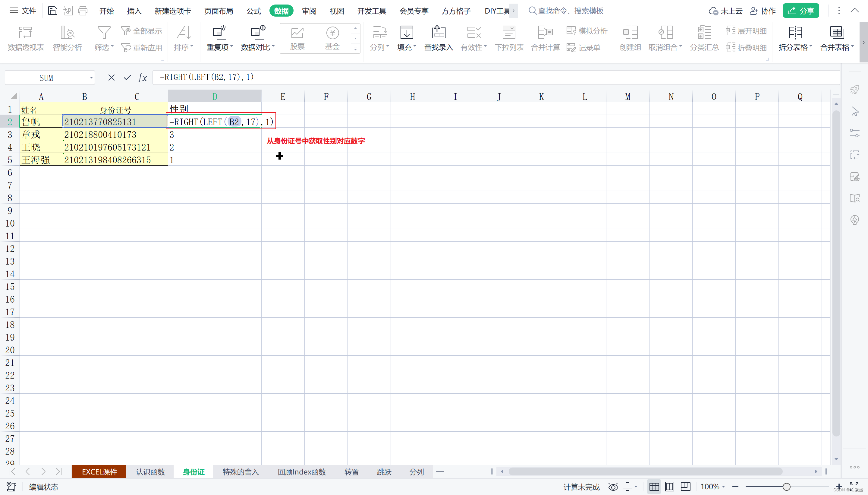Image resolution: width=868 pixels, height=495 pixels.
Task: Confirm formula with the checkmark button
Action: (127, 78)
